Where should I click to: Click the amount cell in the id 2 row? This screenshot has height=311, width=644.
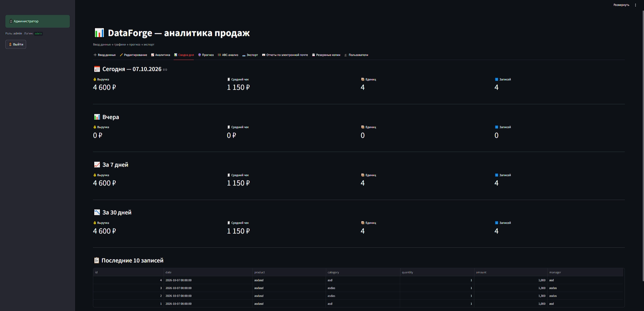(x=511, y=296)
